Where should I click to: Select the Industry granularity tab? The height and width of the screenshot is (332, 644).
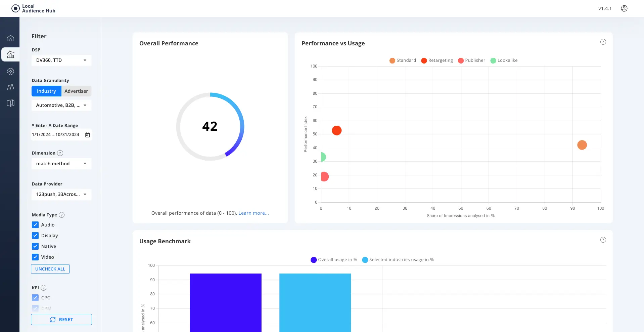(x=46, y=91)
